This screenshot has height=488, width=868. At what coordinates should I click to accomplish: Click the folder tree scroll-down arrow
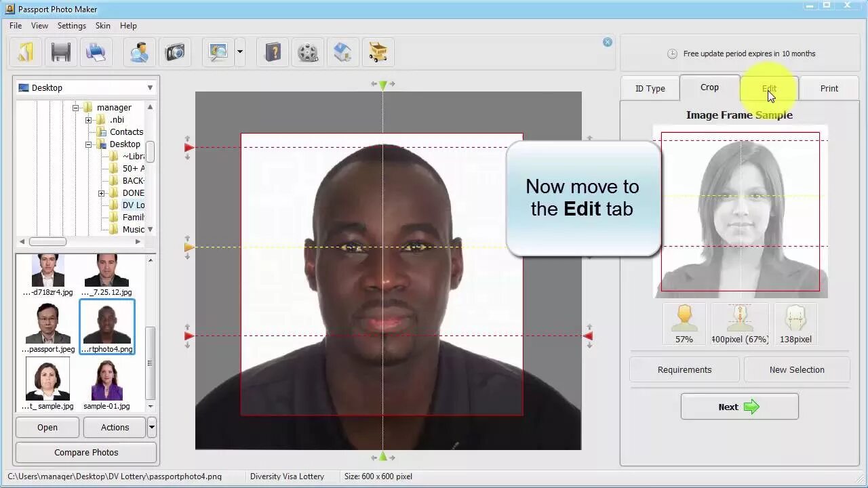click(150, 230)
